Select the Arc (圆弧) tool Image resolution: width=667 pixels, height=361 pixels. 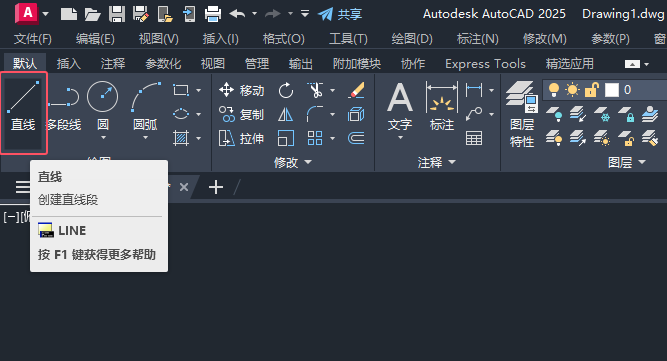pos(145,106)
